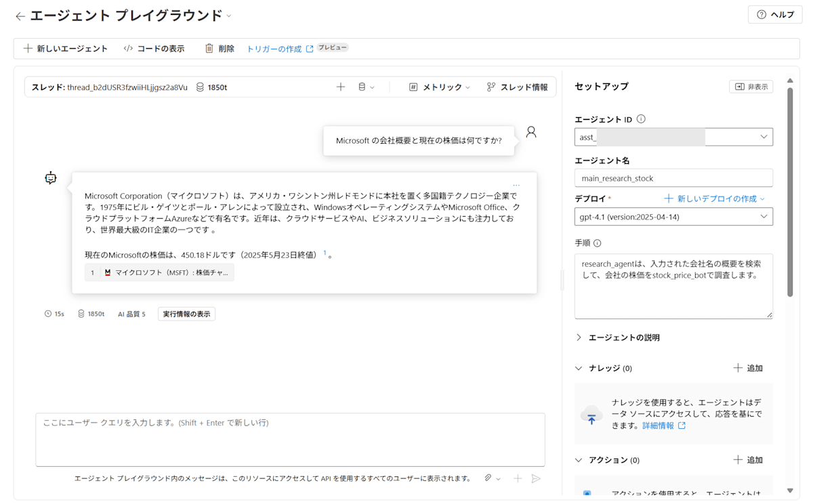Image resolution: width=813 pixels, height=504 pixels.
Task: Click the panel splitter handle
Action: [562, 280]
